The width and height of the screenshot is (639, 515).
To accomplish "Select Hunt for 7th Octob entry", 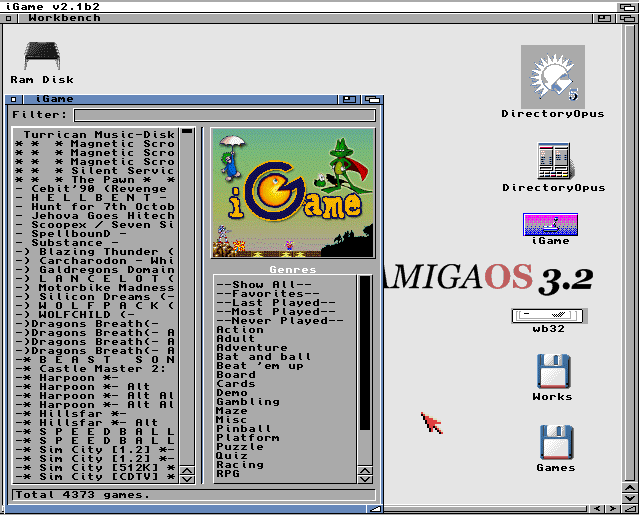I will pos(95,206).
